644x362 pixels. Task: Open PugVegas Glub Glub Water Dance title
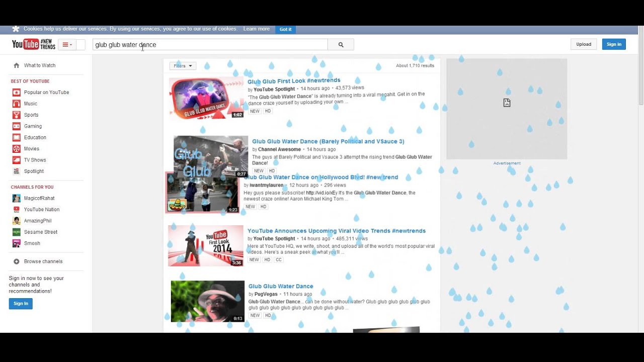281,287
